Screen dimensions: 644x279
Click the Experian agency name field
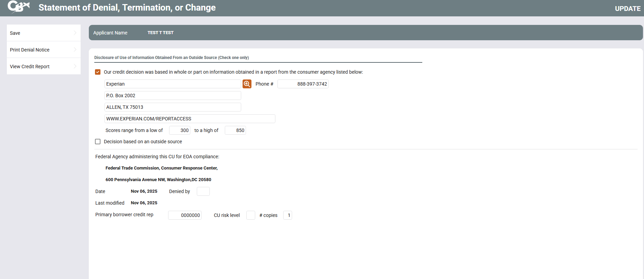point(173,84)
